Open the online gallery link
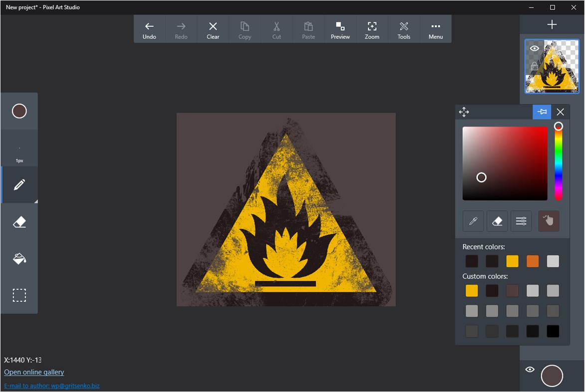The width and height of the screenshot is (585, 392). point(33,372)
